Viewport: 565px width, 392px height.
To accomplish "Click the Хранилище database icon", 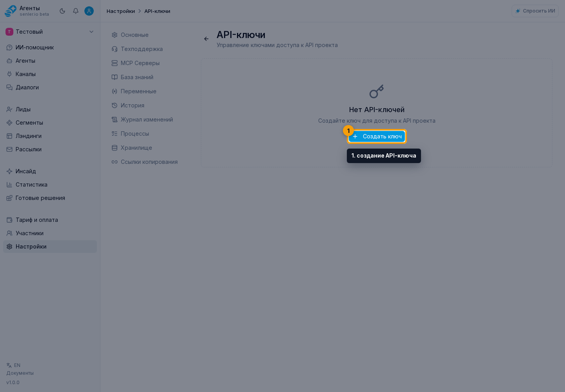I will (x=115, y=148).
